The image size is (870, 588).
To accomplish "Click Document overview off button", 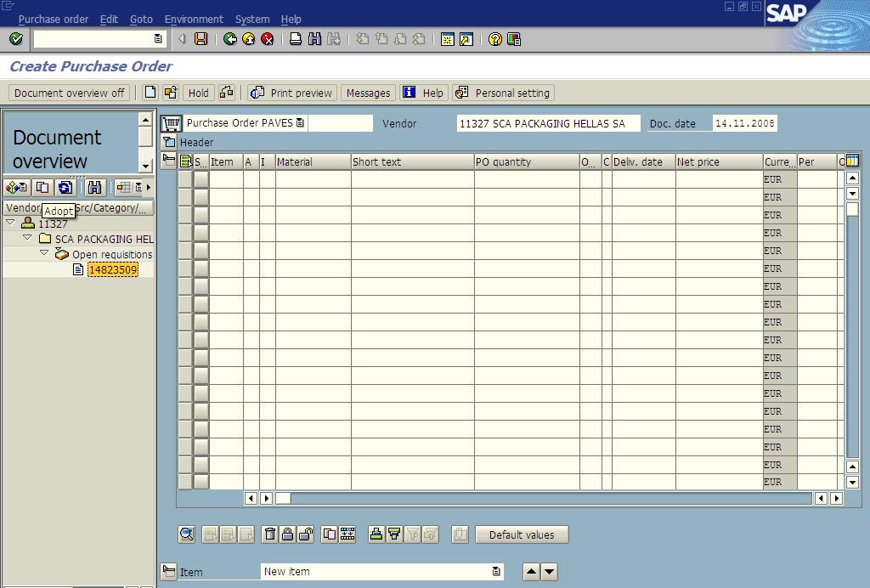I will click(x=70, y=93).
